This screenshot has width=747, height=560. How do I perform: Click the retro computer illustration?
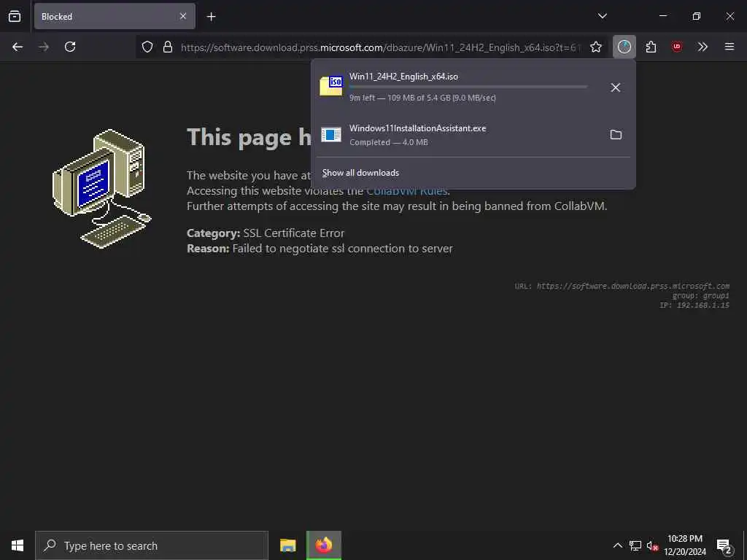101,189
